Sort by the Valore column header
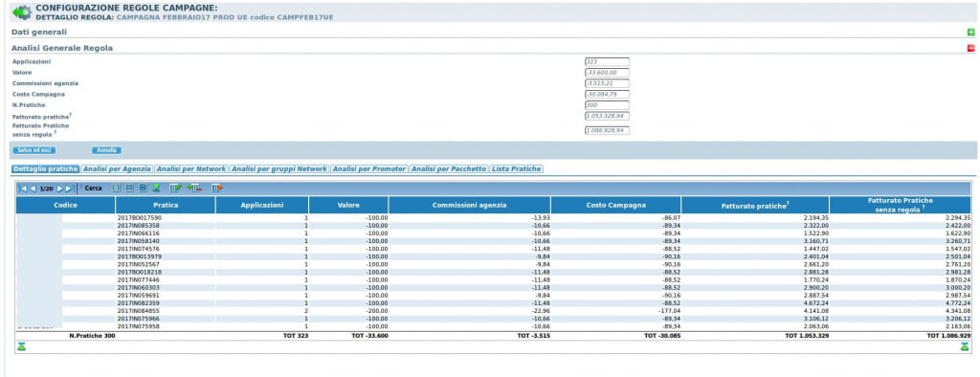The image size is (980, 377). [x=348, y=205]
